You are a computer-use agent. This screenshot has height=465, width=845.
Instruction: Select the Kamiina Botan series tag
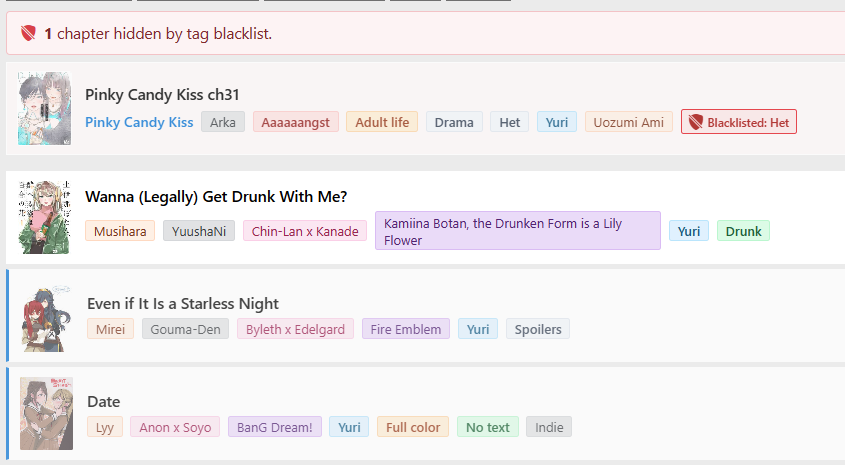click(x=518, y=231)
